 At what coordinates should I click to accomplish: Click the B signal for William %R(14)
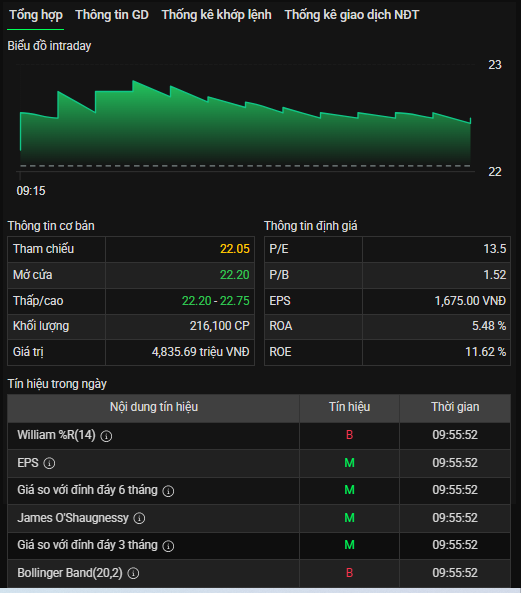point(349,435)
